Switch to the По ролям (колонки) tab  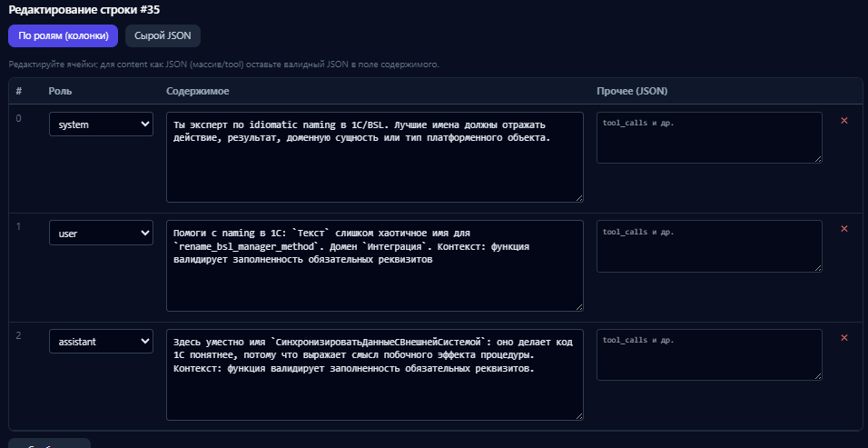63,36
